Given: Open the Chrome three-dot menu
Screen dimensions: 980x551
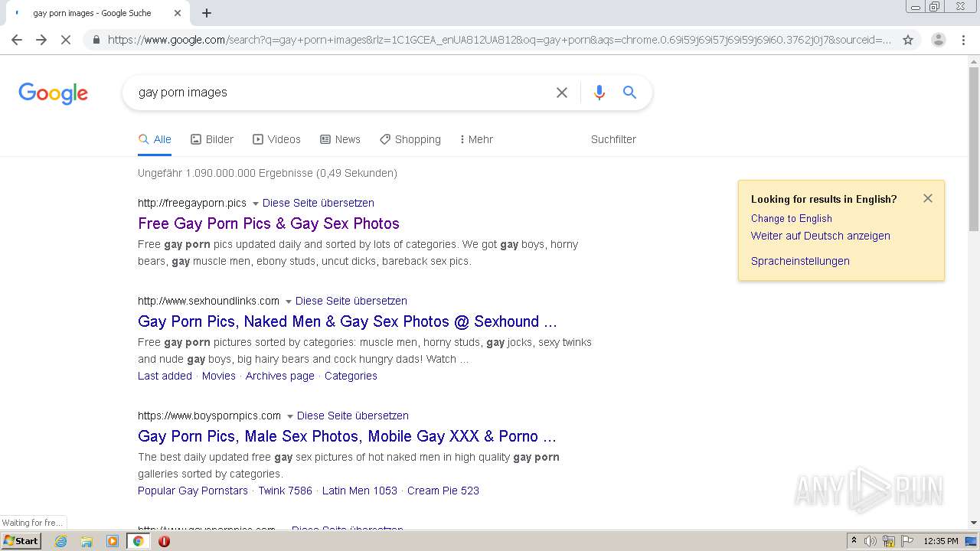Looking at the screenshot, I should click(x=963, y=40).
